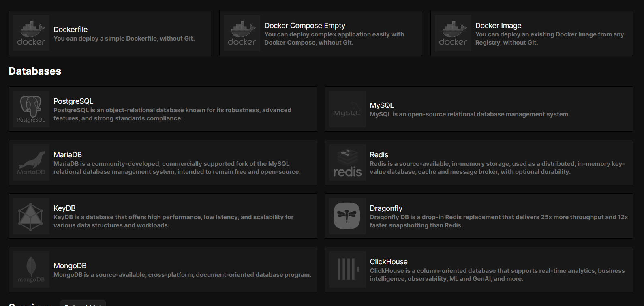
Task: Open the Dockerfile title link
Action: (x=71, y=30)
